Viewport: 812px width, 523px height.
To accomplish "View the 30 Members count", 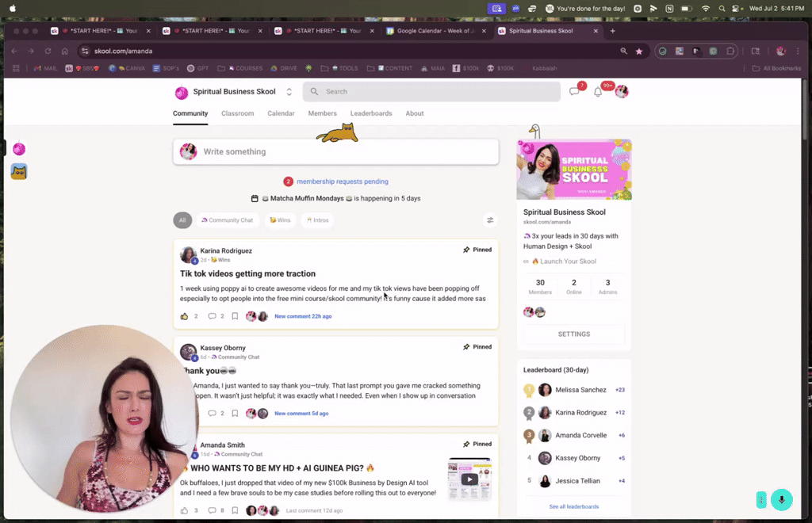I will (540, 286).
